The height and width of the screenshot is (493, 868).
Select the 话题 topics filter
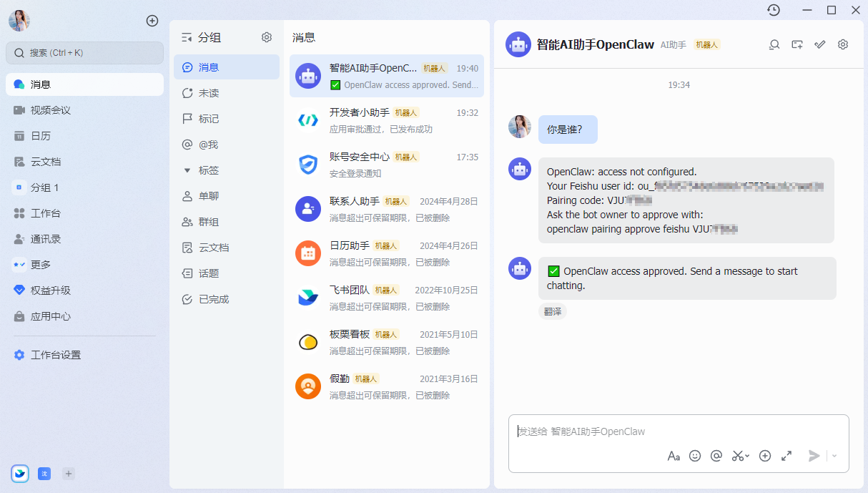(227, 273)
